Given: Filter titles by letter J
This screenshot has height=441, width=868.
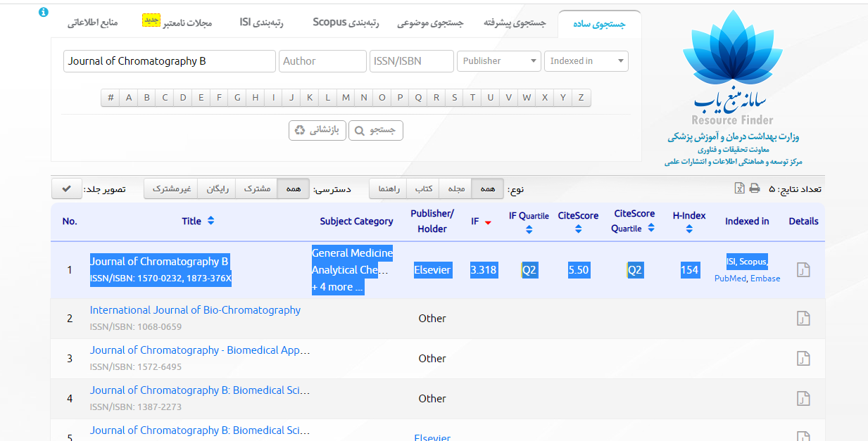Looking at the screenshot, I should point(291,98).
